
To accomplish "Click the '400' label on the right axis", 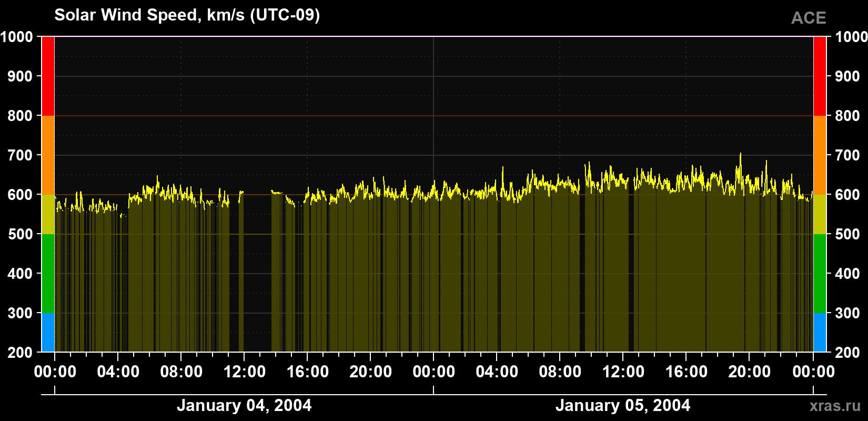I will point(848,274).
